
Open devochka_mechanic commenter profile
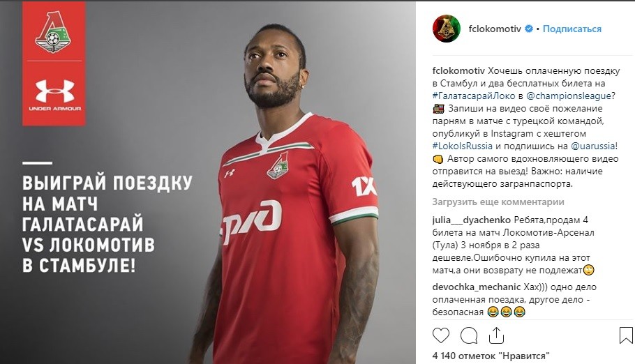pyautogui.click(x=476, y=287)
